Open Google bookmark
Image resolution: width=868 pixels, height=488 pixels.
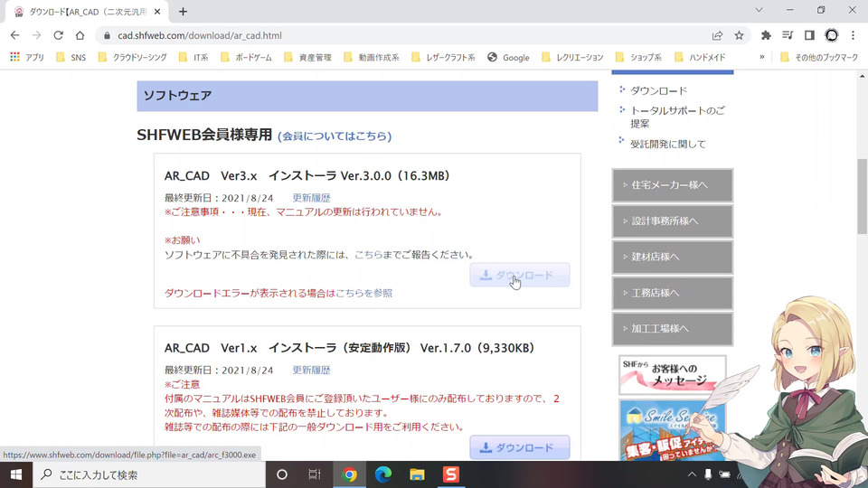pos(508,57)
